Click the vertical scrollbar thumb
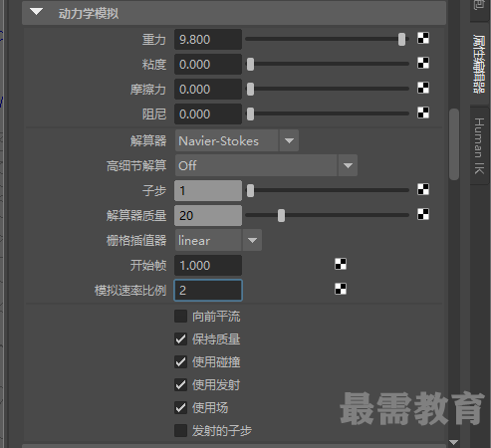The width and height of the screenshot is (491, 448). [454, 144]
